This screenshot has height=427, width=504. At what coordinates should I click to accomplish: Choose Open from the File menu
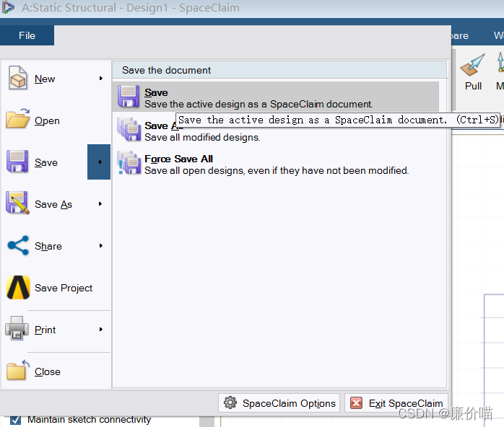56,120
